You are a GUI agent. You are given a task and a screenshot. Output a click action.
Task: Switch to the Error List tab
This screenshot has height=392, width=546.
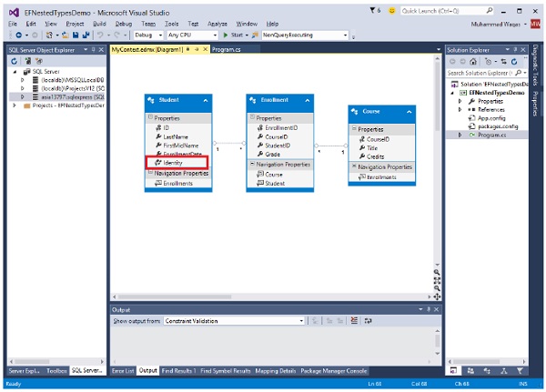pyautogui.click(x=122, y=371)
